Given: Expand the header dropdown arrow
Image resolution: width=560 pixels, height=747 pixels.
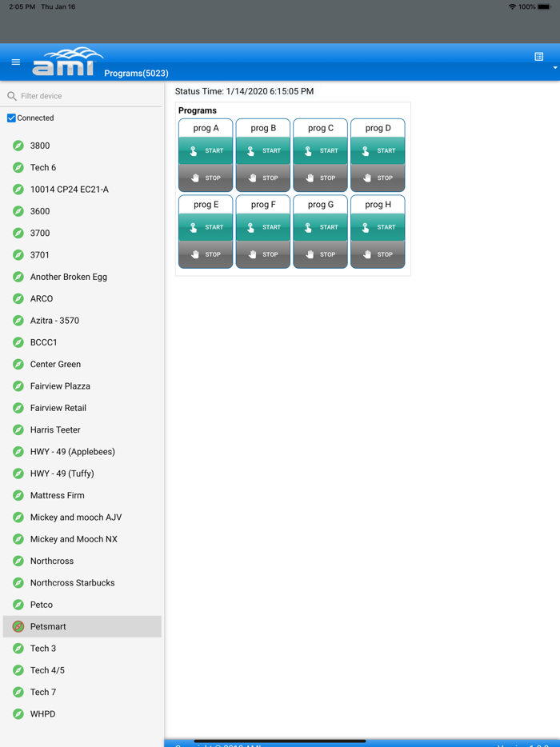Looking at the screenshot, I should (x=555, y=68).
